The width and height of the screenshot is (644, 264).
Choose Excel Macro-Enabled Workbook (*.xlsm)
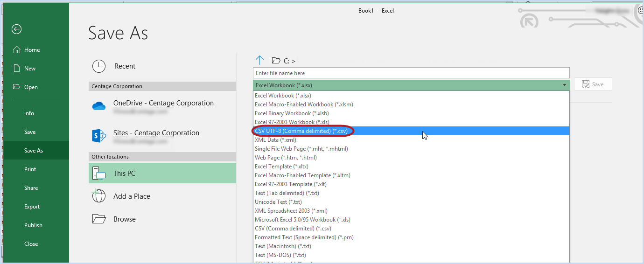[411, 104]
